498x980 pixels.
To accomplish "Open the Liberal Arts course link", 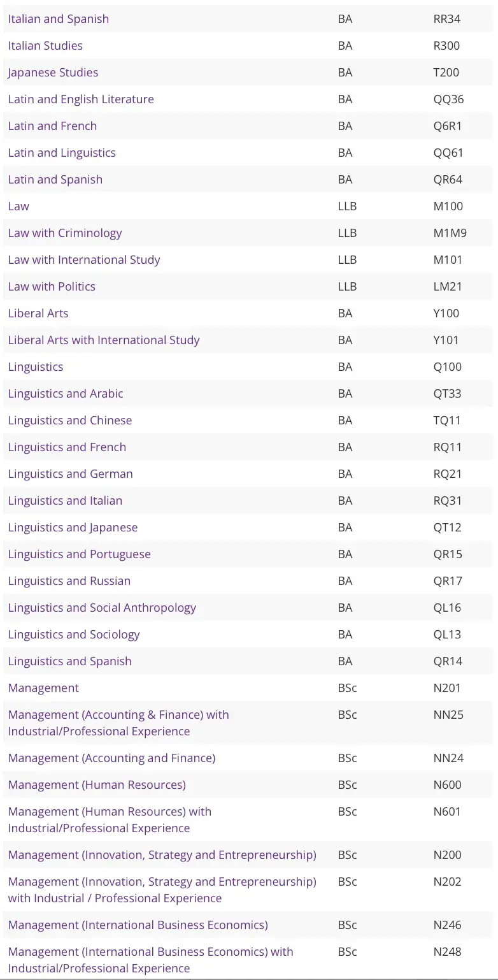I will click(x=38, y=313).
